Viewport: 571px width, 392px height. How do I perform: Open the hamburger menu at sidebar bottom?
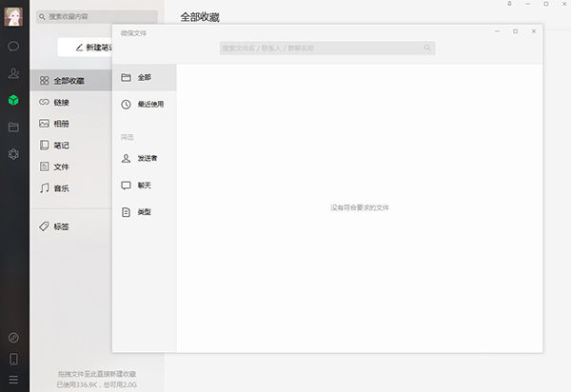(13, 380)
